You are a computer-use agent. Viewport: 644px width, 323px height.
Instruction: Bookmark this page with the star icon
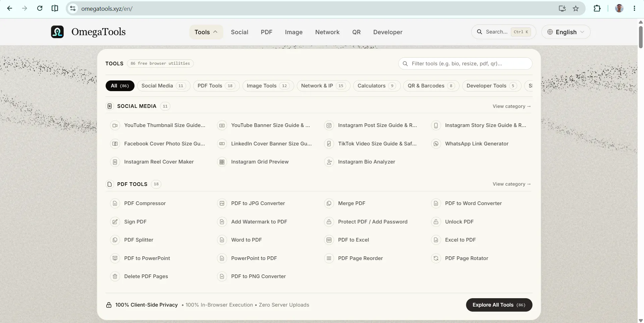click(x=576, y=8)
